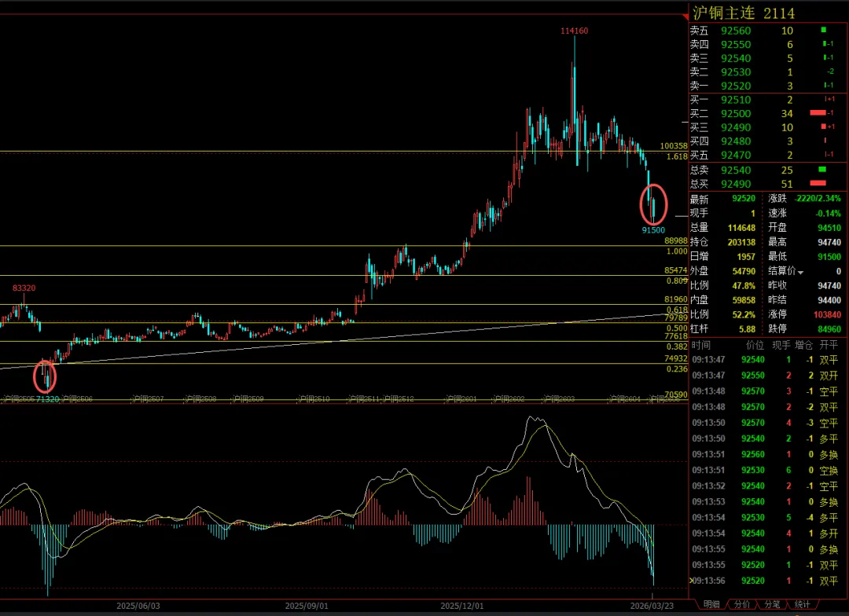Click the 总买 total bid row label

tap(699, 184)
